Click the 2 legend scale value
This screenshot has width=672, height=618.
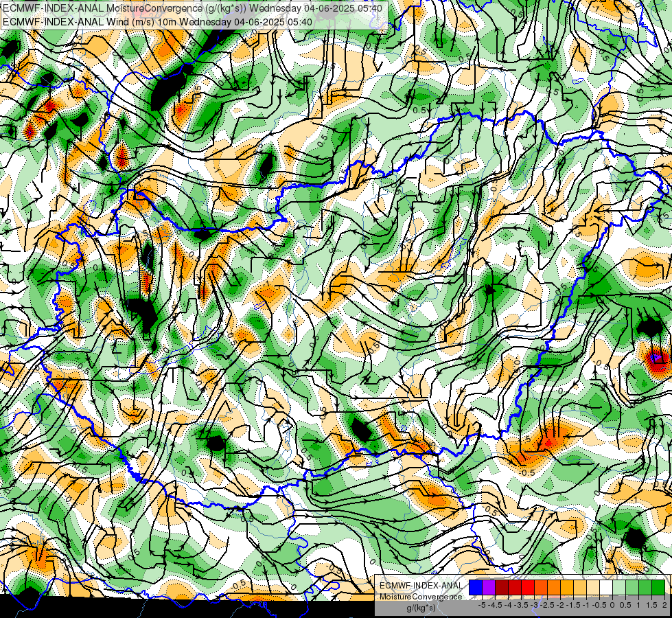664,605
